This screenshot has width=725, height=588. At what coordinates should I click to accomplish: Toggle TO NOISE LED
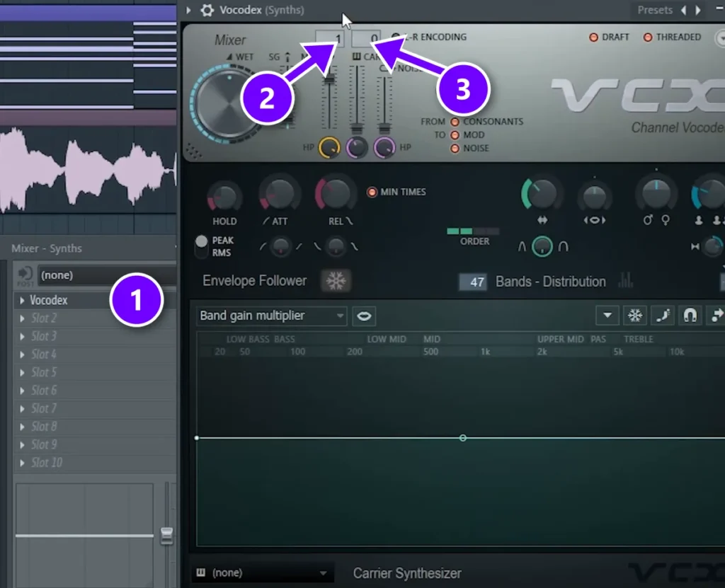tap(455, 149)
